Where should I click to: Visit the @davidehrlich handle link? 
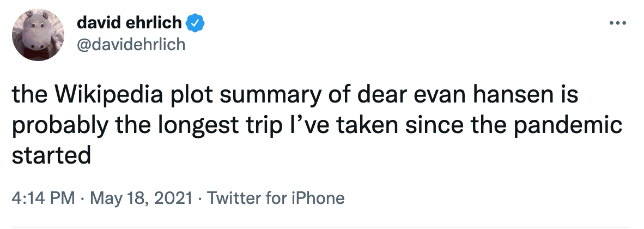131,44
